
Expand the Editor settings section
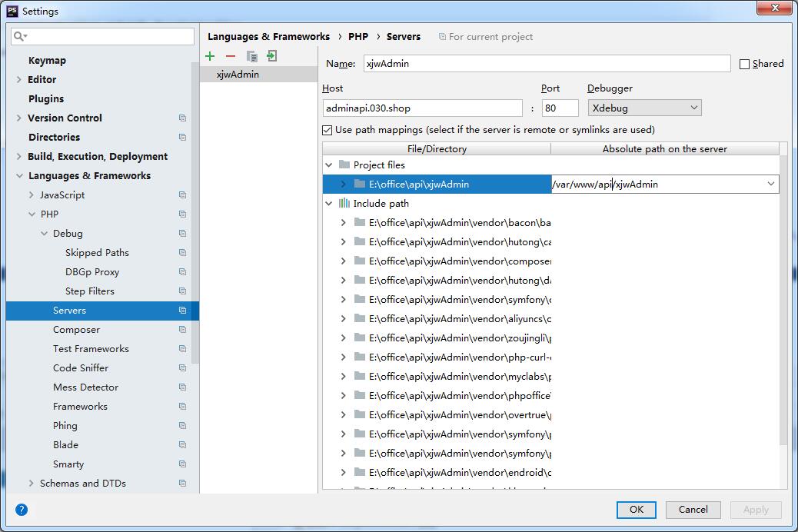(18, 79)
